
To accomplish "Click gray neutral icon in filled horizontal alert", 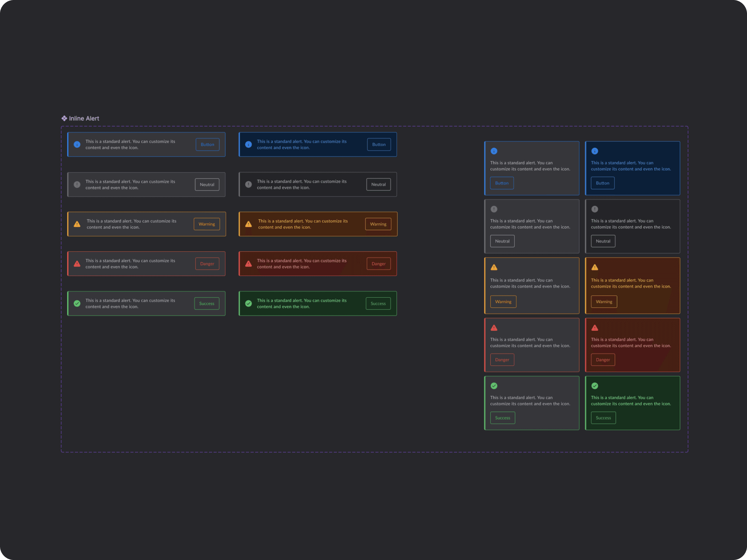I will coord(249,184).
